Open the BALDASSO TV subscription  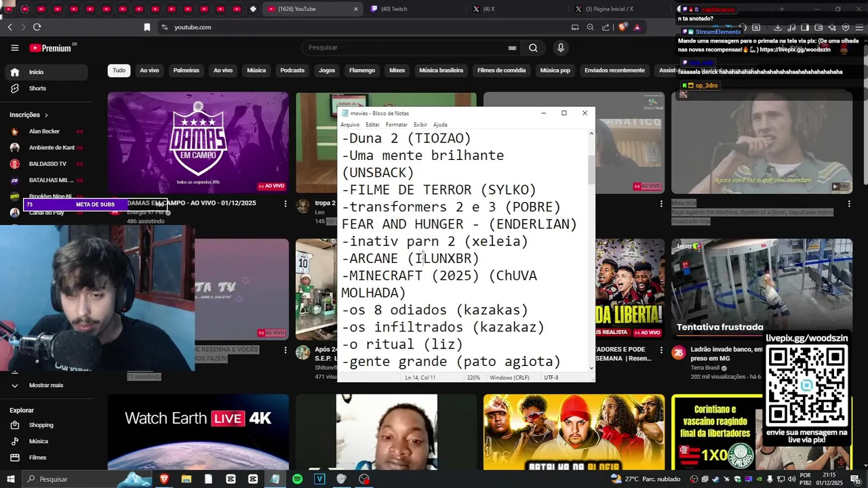[x=45, y=164]
